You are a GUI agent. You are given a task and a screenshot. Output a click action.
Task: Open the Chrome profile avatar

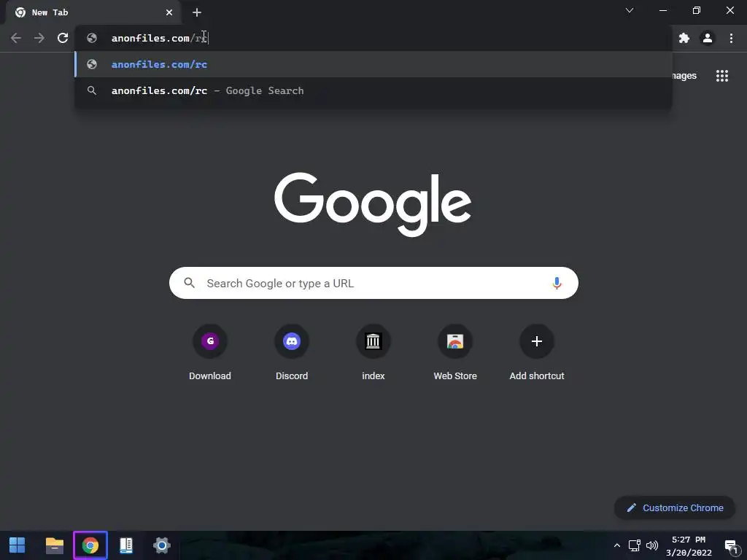(x=708, y=38)
